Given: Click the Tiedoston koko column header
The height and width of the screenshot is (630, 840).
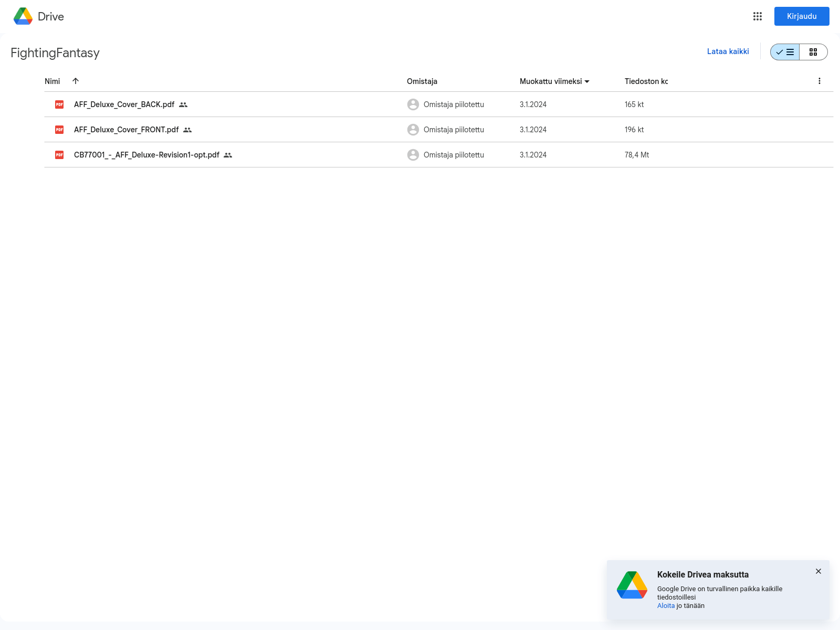Looking at the screenshot, I should point(646,81).
